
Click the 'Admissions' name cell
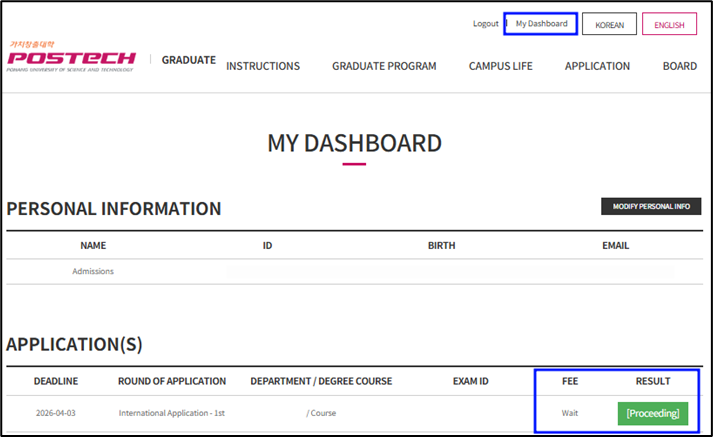click(x=93, y=271)
